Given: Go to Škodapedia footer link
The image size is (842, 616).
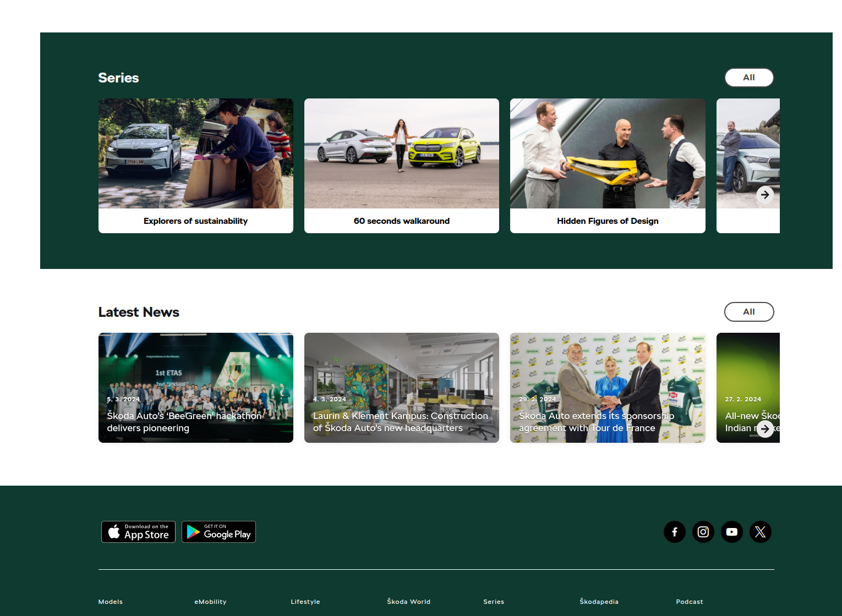Looking at the screenshot, I should click(x=599, y=602).
